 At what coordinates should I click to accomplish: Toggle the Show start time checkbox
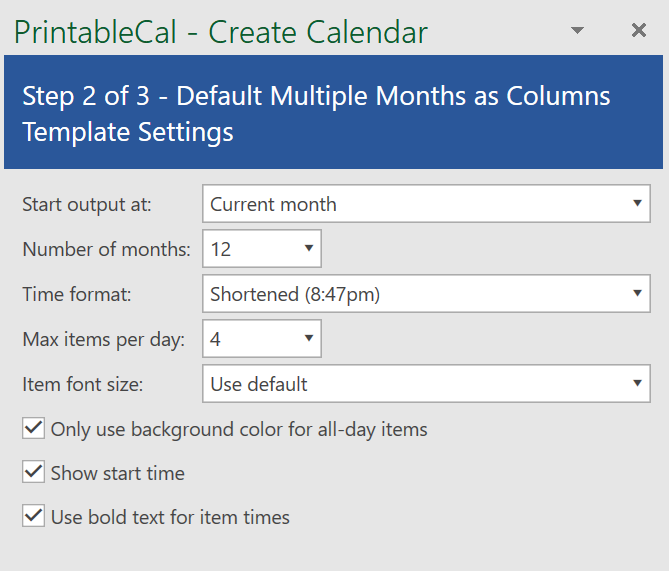[33, 472]
